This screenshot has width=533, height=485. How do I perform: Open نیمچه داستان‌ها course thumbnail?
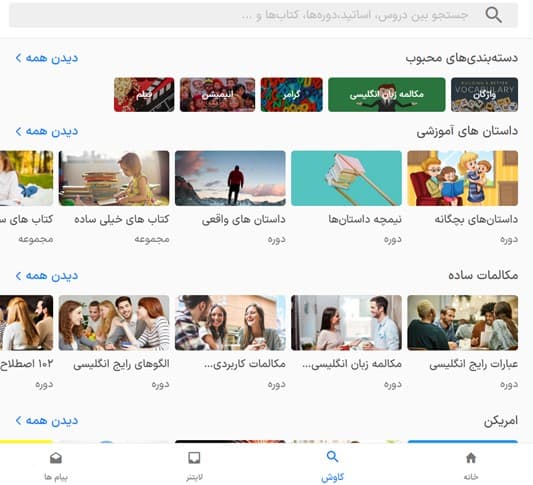346,178
